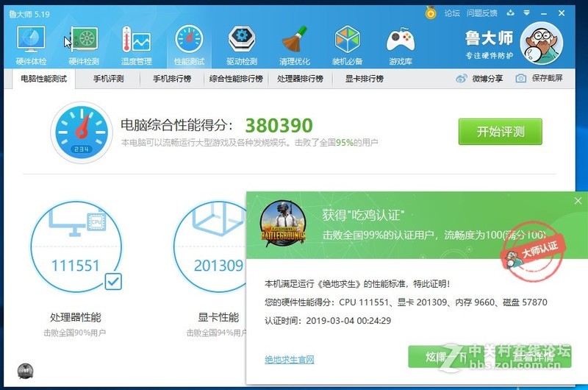
Task: Click the 查看详情 view details button
Action: (534, 357)
